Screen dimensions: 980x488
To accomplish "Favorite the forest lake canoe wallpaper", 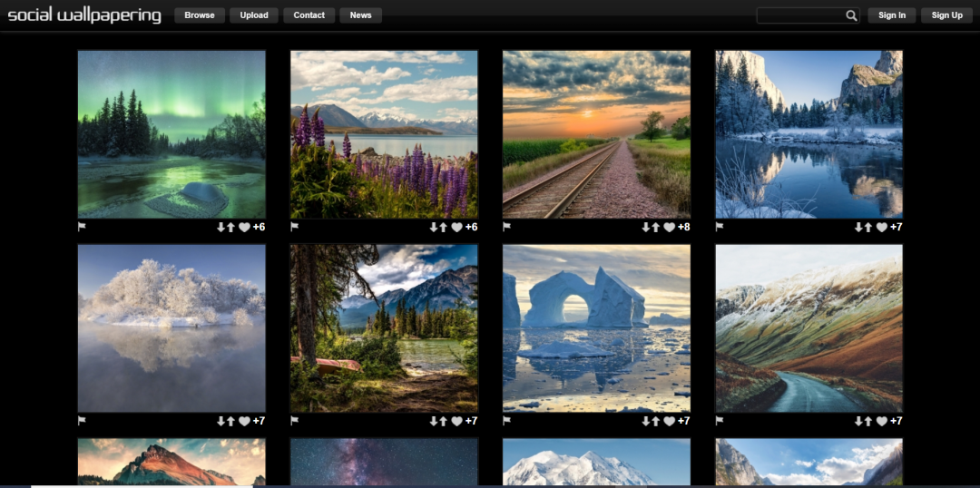I will [x=456, y=421].
